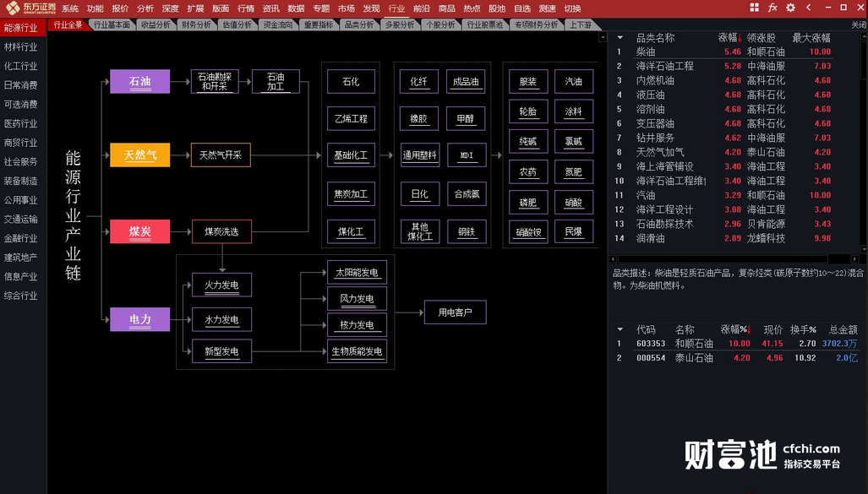Switch to the 收益分析 tab
This screenshot has height=494, width=868.
(x=156, y=24)
